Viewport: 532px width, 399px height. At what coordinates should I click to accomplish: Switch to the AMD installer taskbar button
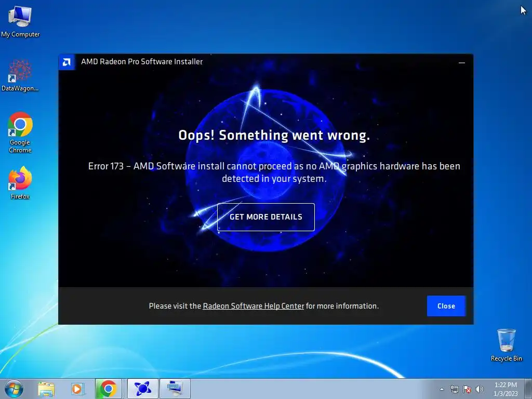pyautogui.click(x=142, y=389)
